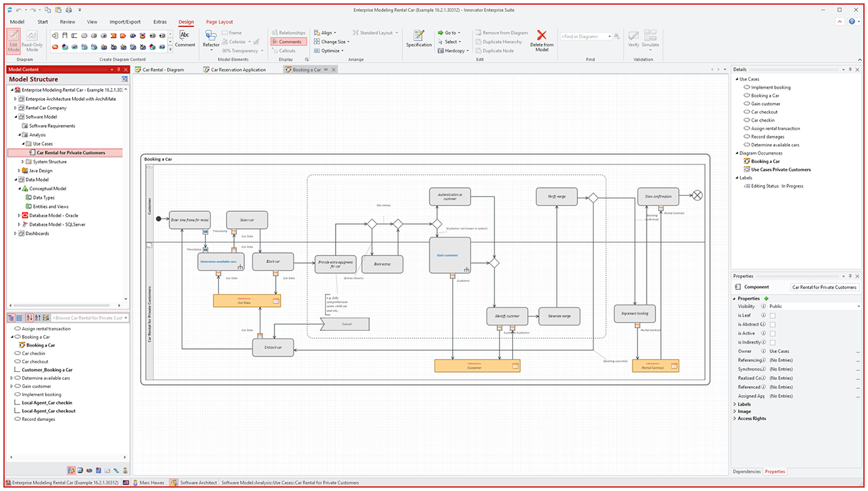Click the Go to button in the Edit group
Screen dimensions: 868x491
[x=448, y=32]
